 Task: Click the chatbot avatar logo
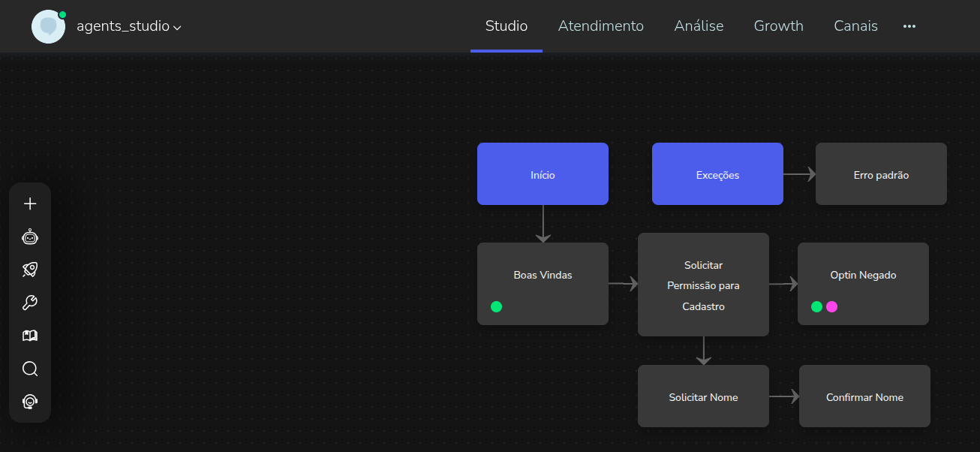click(48, 26)
